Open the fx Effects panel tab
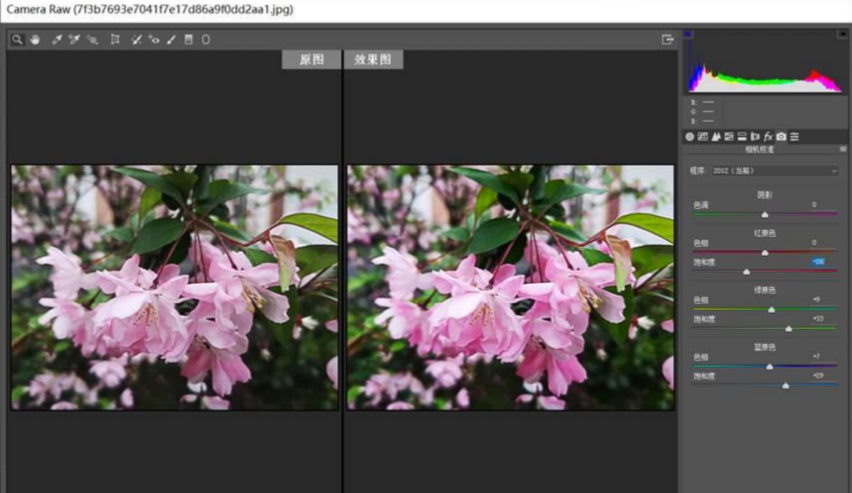Image resolution: width=852 pixels, height=493 pixels. point(768,137)
